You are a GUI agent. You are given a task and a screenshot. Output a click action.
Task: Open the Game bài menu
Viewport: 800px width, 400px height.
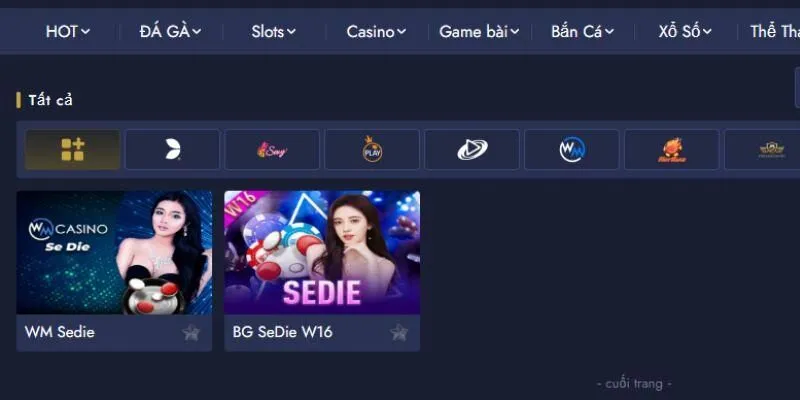click(x=479, y=32)
